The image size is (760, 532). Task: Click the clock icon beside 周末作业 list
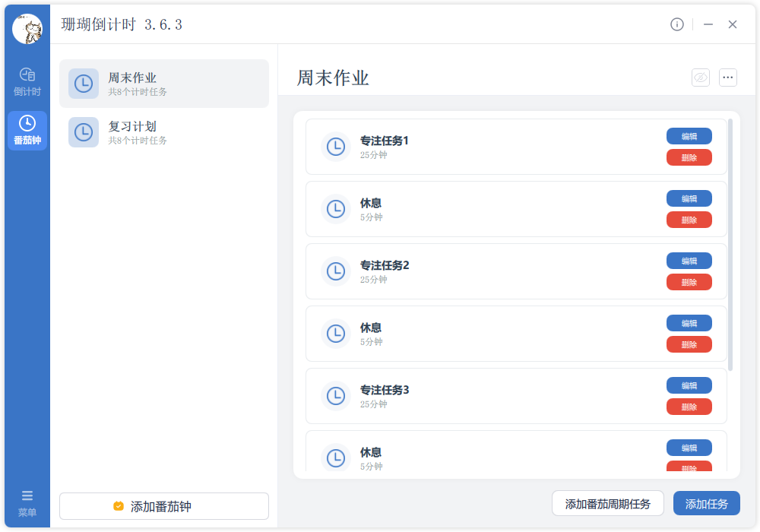point(84,84)
